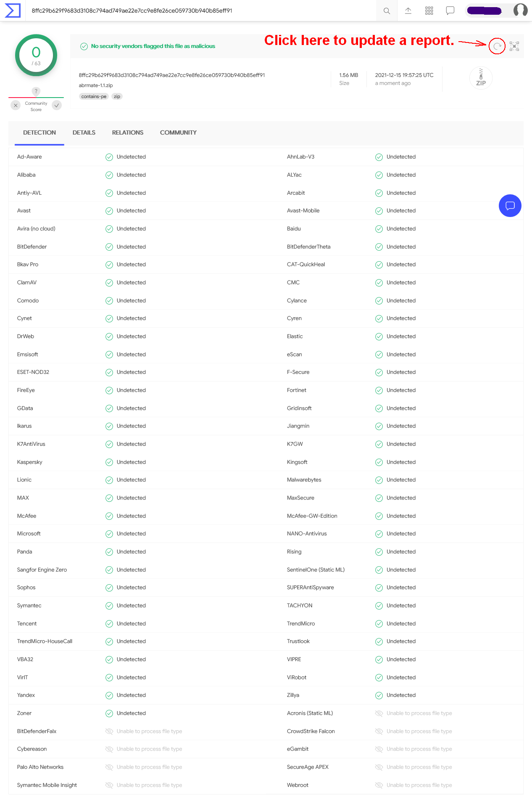Click Acronis unable-to-process eye icon

click(379, 713)
